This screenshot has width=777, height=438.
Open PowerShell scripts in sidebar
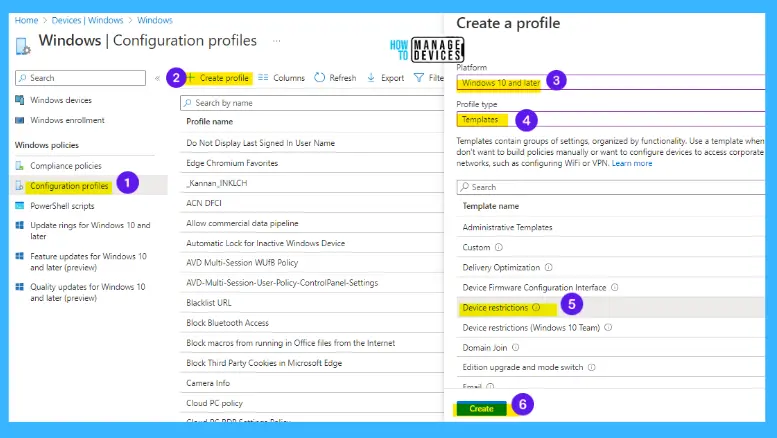[62, 206]
